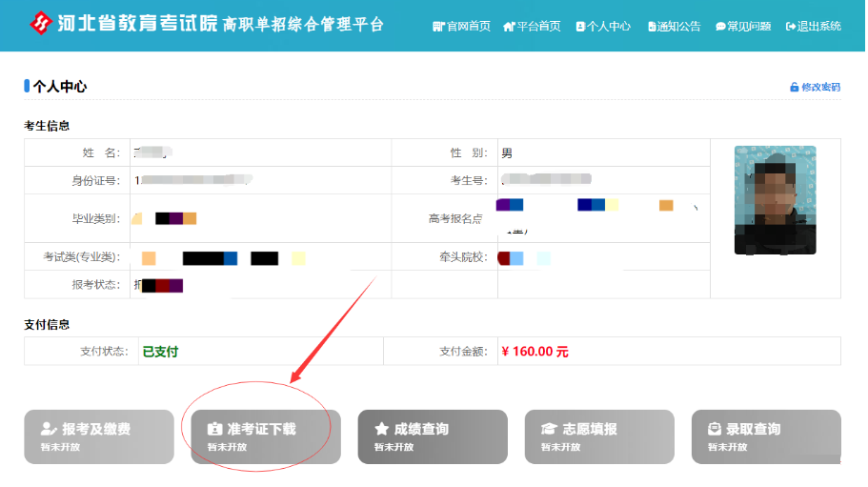Click the 高职单招综合管理平台 title text
This screenshot has width=868, height=487.
303,25
